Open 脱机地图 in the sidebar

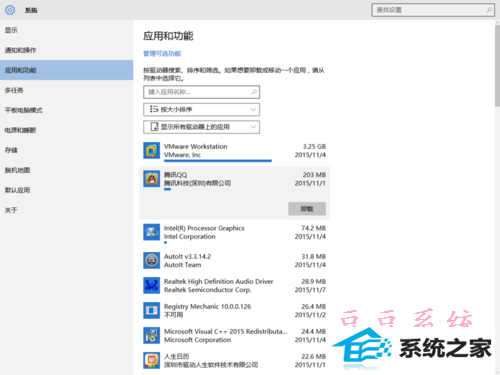[x=67, y=170]
